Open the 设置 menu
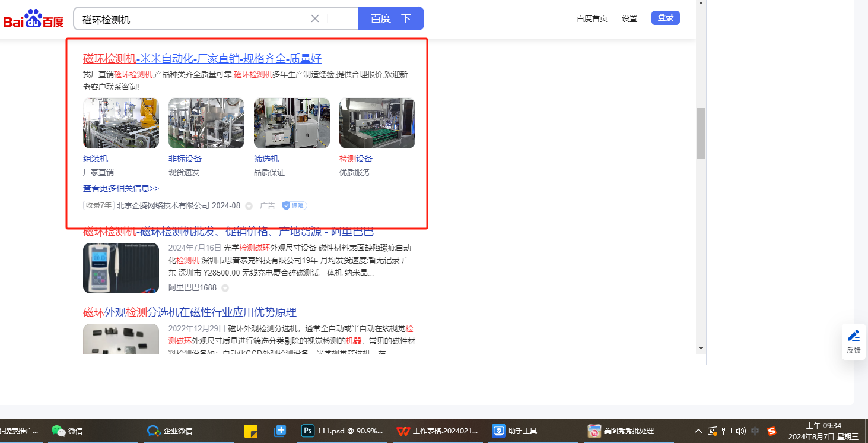 [629, 18]
